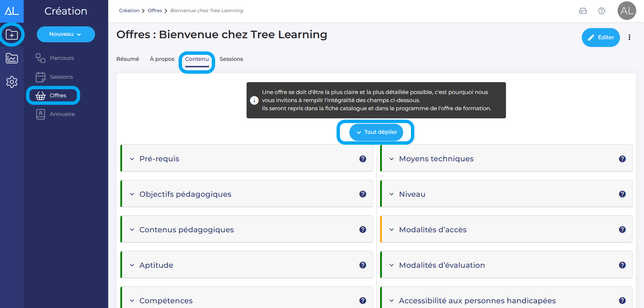Open the settings gear in sidebar
The height and width of the screenshot is (308, 644).
pyautogui.click(x=12, y=82)
